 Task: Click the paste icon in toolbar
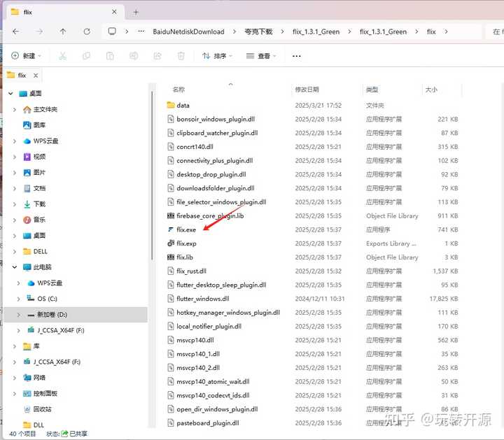click(110, 56)
